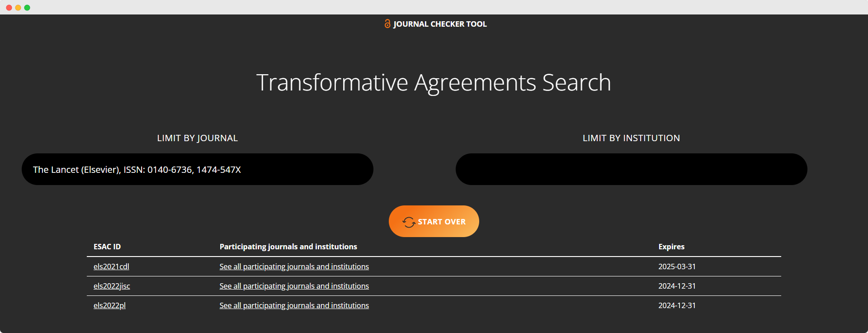
Task: Open the els2022jisc agreement link
Action: click(x=112, y=286)
